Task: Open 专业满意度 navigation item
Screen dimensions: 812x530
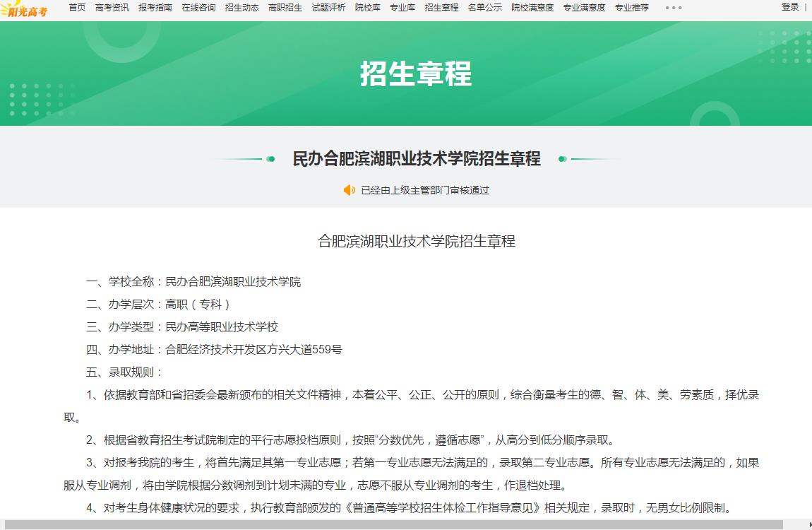Action: point(584,7)
